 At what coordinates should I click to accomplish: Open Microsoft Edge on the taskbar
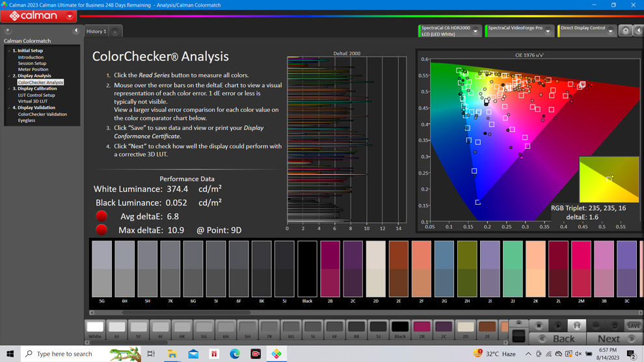pos(235,354)
